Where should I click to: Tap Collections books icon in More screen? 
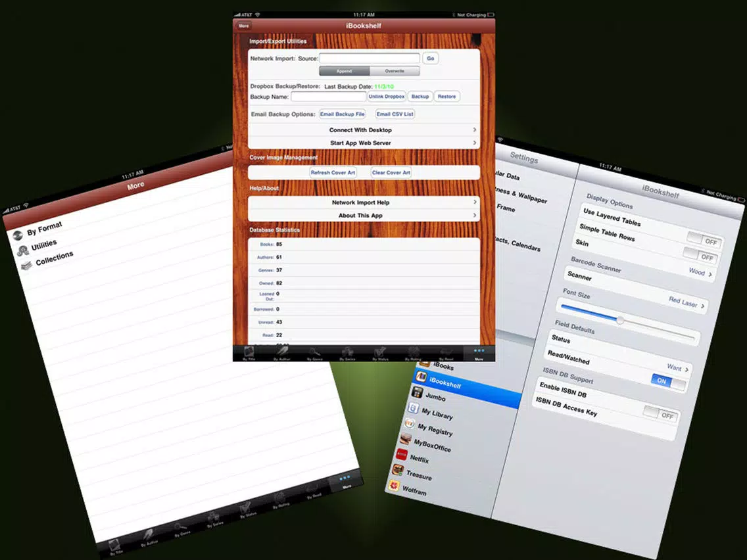pos(27,265)
